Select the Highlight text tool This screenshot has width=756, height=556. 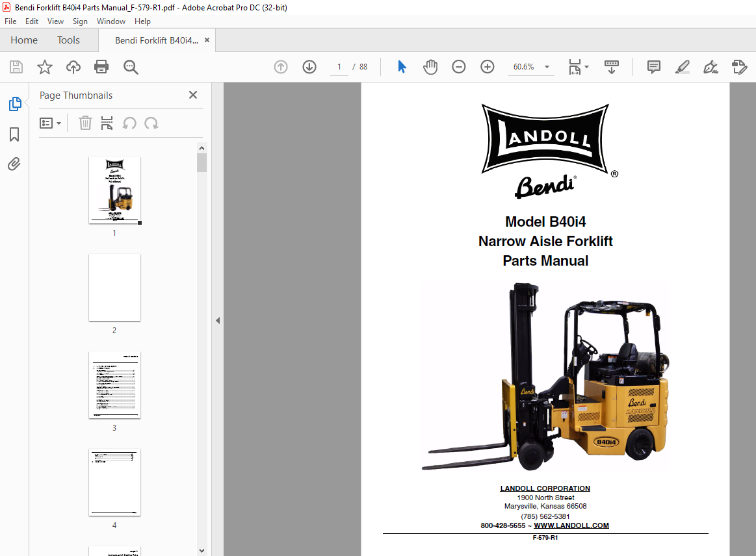pos(683,67)
